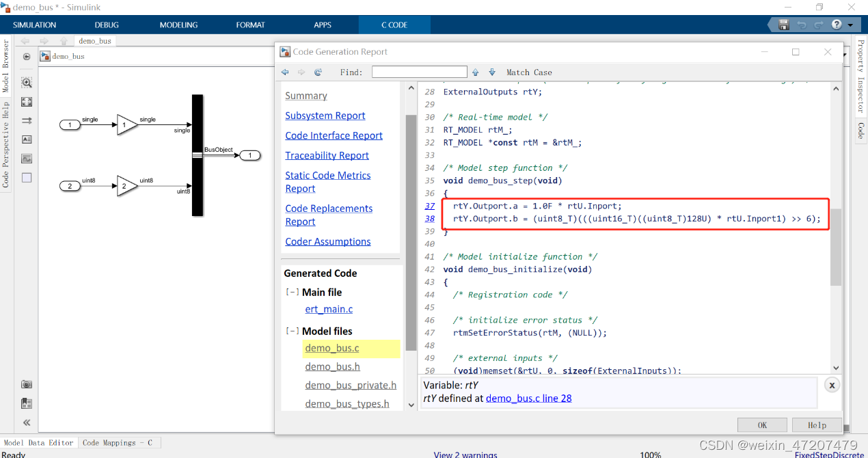Click the demo_bus model icon in breadcrumb
Screen dimensions: 868x458
click(45, 56)
